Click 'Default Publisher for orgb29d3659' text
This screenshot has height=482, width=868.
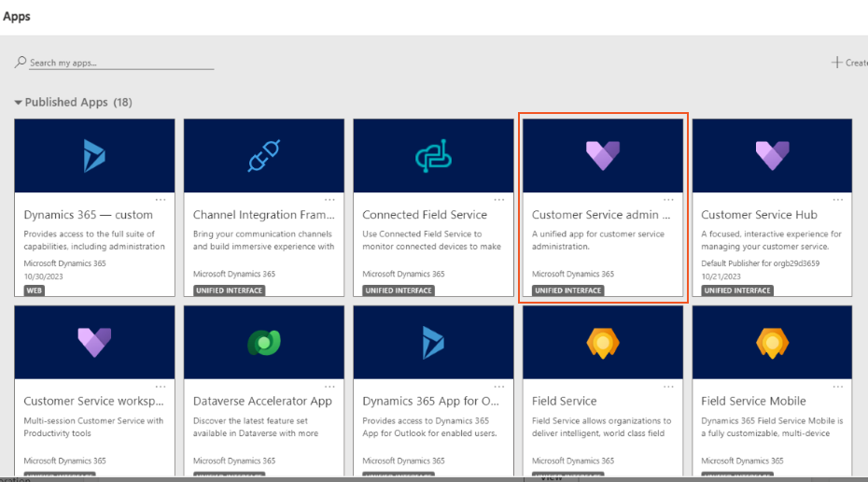point(760,263)
